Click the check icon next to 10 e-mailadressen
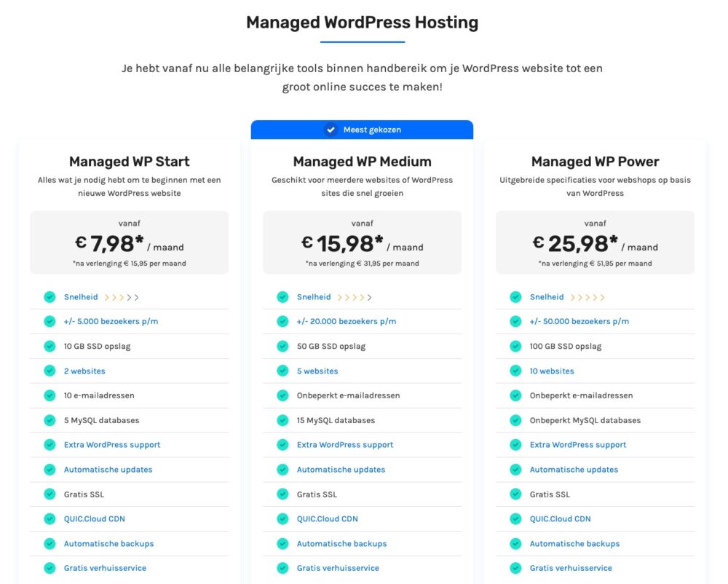Image resolution: width=728 pixels, height=584 pixels. click(50, 395)
